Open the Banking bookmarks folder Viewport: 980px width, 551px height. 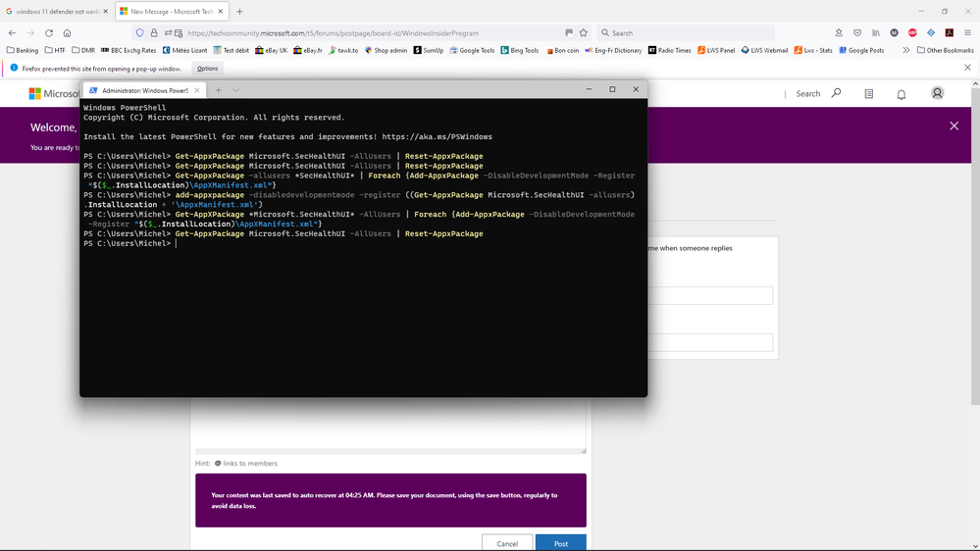(x=23, y=50)
